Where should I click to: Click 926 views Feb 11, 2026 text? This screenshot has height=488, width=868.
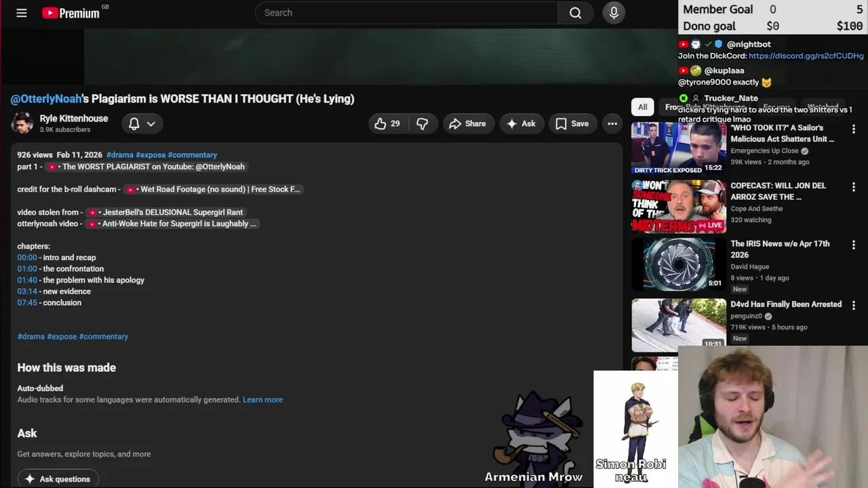60,155
